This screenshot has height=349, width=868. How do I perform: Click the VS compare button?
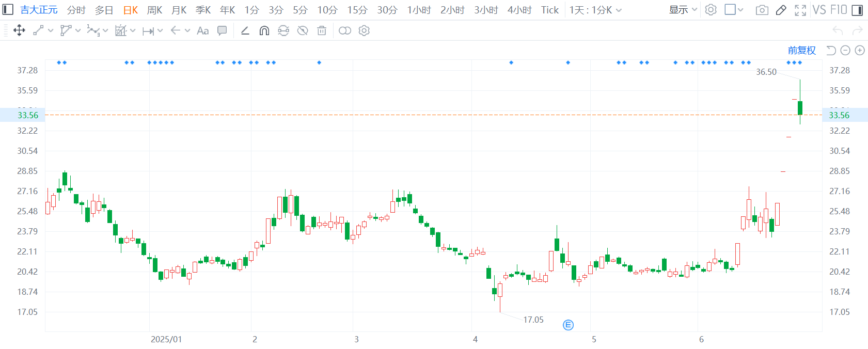[x=819, y=10]
